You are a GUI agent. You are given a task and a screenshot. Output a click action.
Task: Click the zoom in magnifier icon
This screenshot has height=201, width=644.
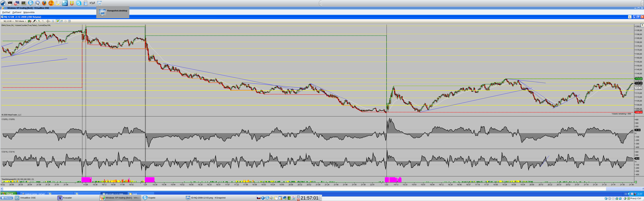pos(39,21)
